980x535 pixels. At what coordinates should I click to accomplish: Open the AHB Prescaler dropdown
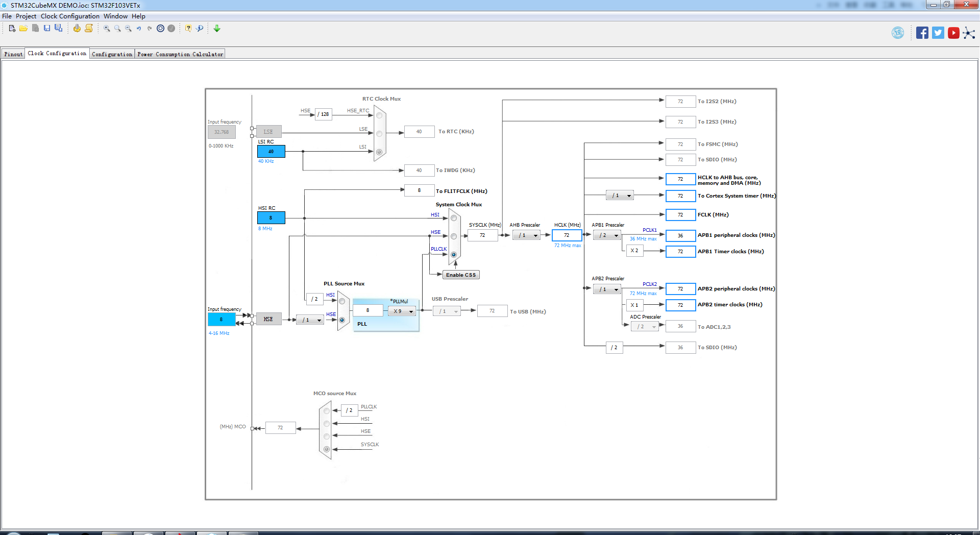click(527, 235)
